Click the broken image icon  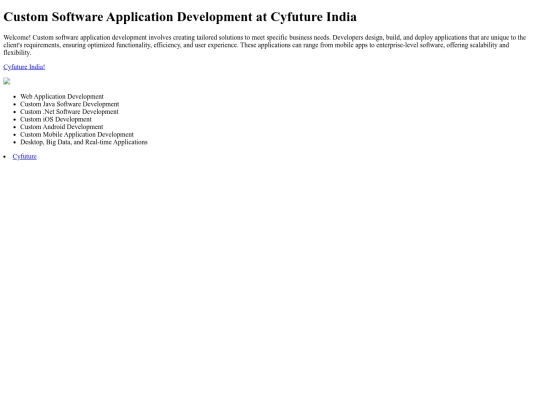coord(7,81)
